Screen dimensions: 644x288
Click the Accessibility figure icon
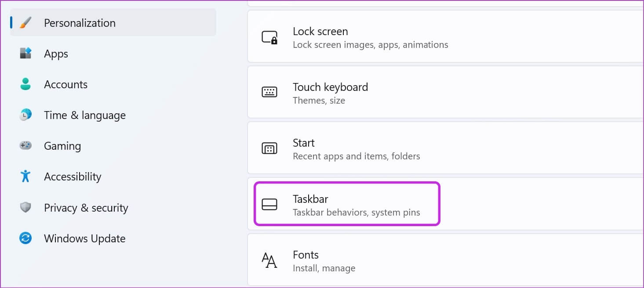[26, 176]
